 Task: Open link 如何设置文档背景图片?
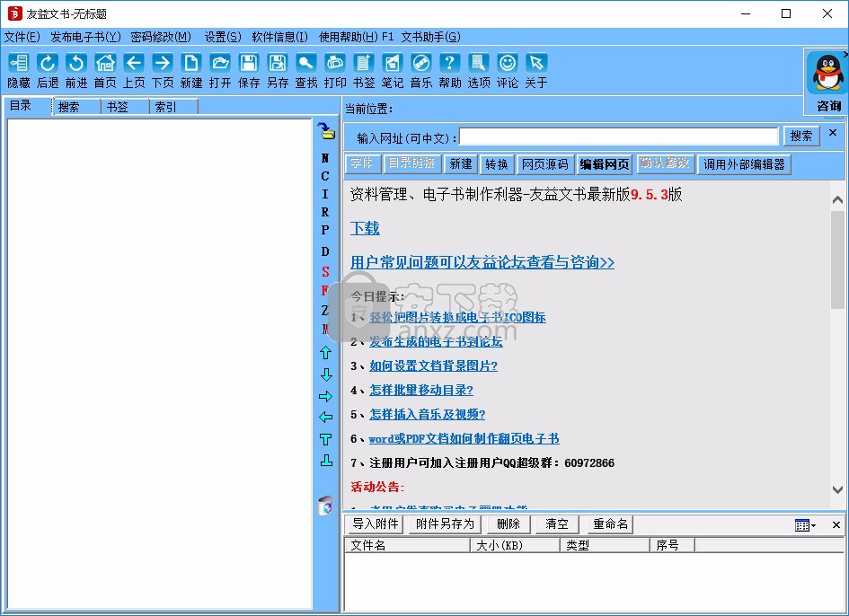click(x=433, y=366)
